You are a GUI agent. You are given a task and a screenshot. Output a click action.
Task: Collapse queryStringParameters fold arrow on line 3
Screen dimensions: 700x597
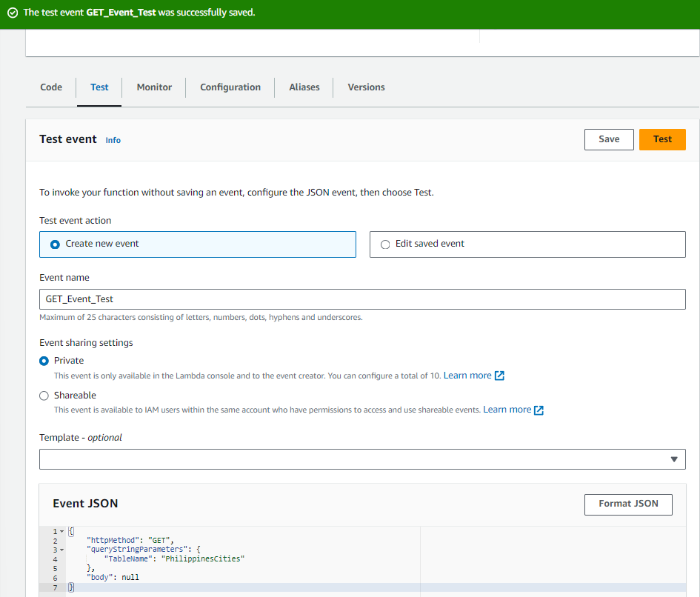[61, 550]
